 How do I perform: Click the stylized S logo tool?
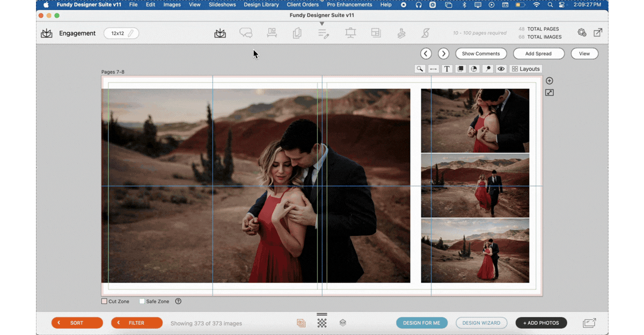pos(426,33)
